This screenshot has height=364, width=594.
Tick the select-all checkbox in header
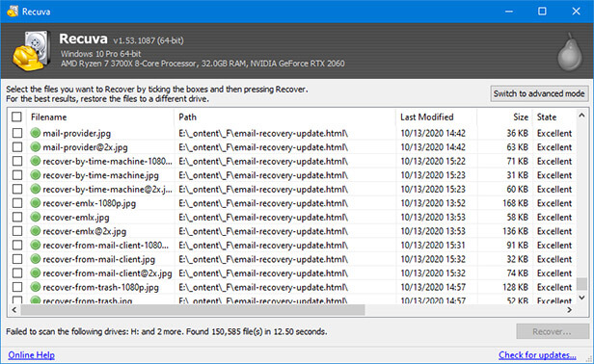[16, 117]
